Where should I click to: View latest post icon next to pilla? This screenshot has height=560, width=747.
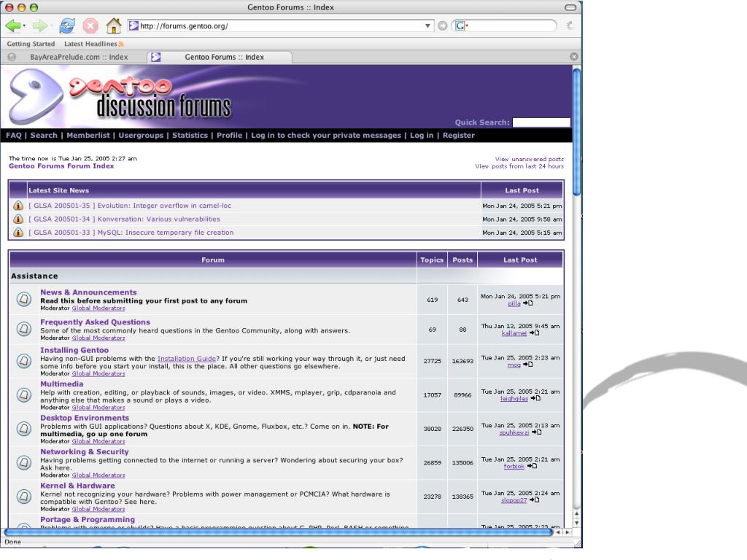pyautogui.click(x=528, y=303)
